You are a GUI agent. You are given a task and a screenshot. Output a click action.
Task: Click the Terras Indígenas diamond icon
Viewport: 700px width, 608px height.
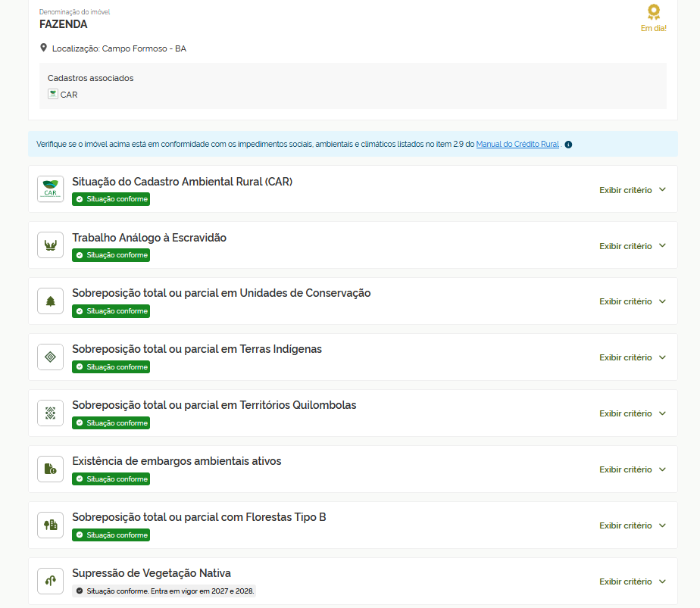tap(51, 357)
